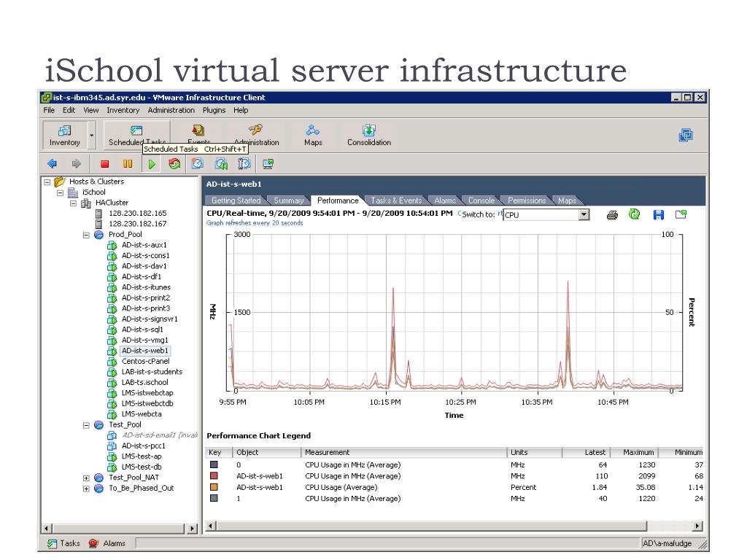Open the Maps view
The image size is (747, 560).
[x=313, y=135]
